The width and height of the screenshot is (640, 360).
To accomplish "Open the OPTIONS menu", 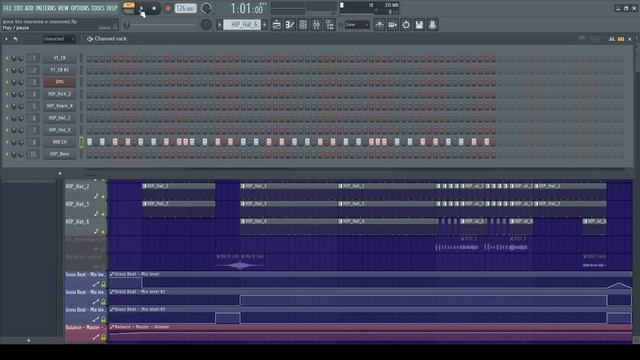I will click(80, 8).
